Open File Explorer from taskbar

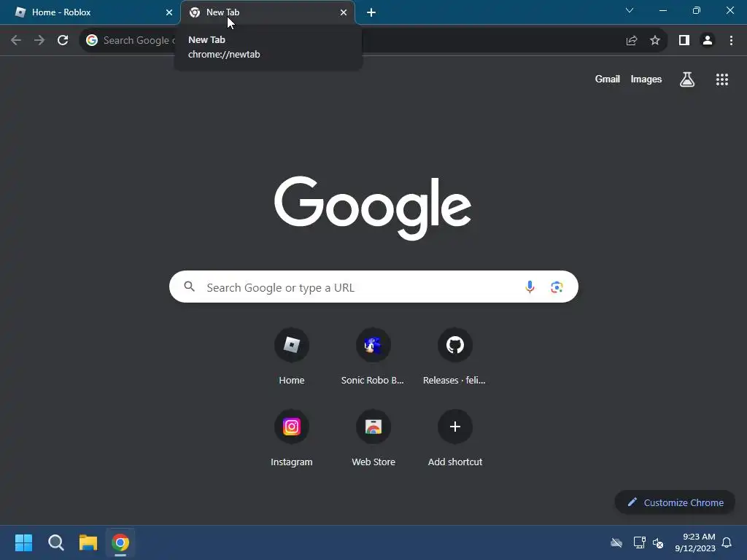(88, 542)
